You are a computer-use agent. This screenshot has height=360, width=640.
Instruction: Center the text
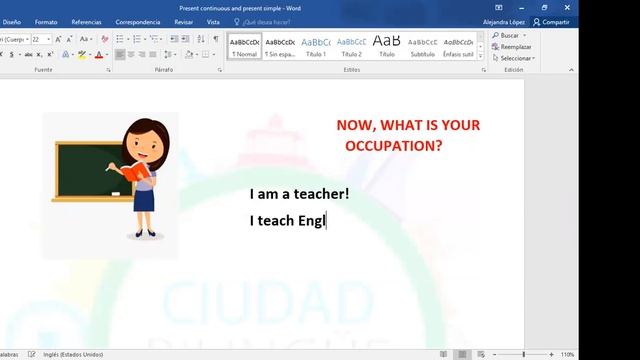[131, 54]
